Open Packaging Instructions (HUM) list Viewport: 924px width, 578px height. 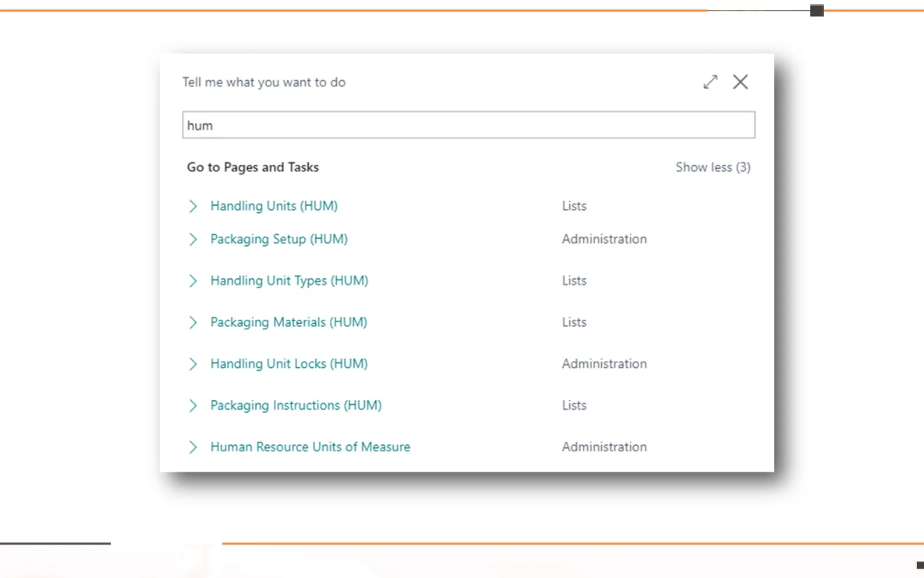click(296, 406)
